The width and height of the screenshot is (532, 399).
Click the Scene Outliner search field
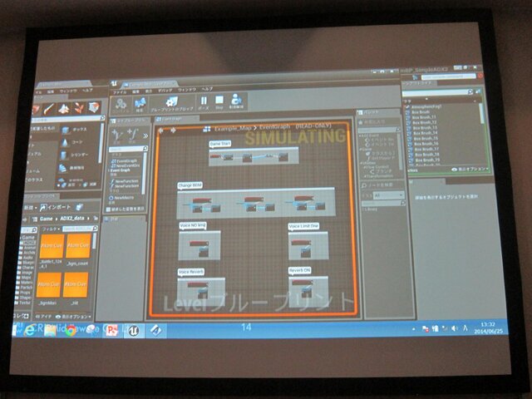pos(437,92)
